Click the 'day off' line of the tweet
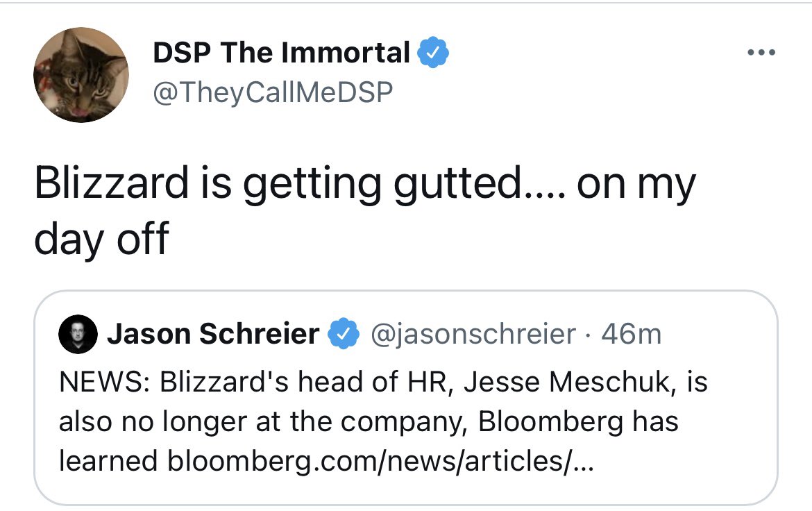 pos(101,240)
